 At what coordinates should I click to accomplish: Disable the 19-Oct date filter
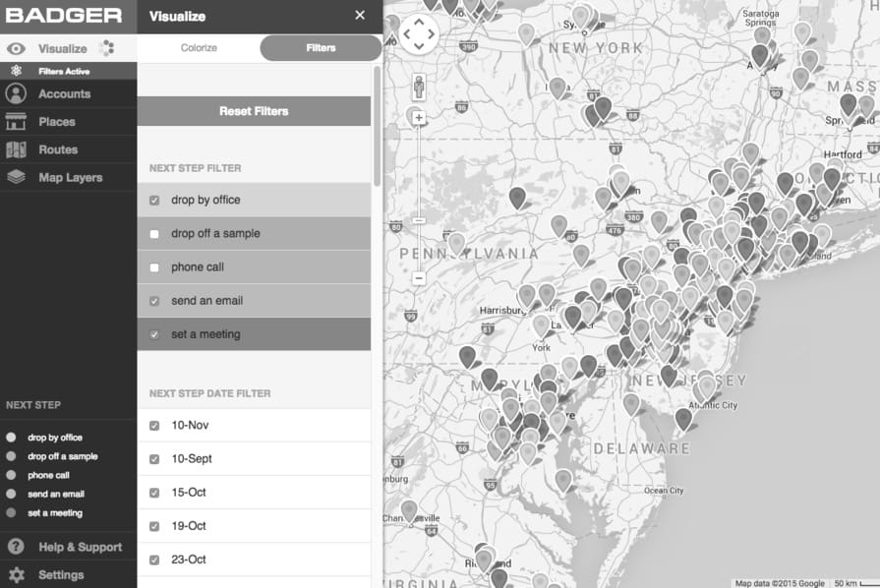click(155, 525)
